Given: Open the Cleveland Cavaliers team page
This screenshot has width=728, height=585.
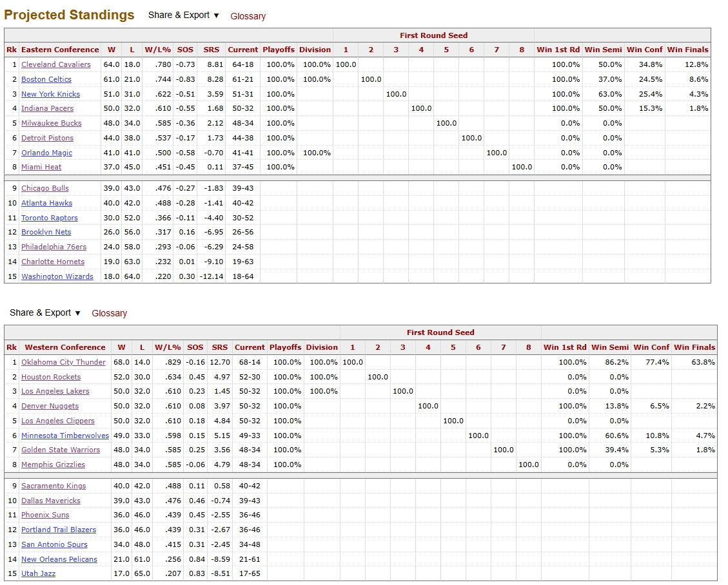Looking at the screenshot, I should click(x=55, y=64).
